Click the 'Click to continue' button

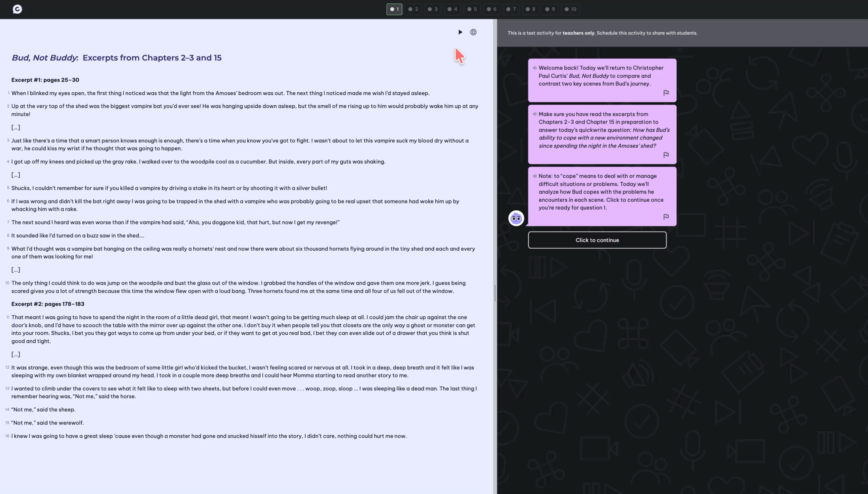[x=597, y=240]
